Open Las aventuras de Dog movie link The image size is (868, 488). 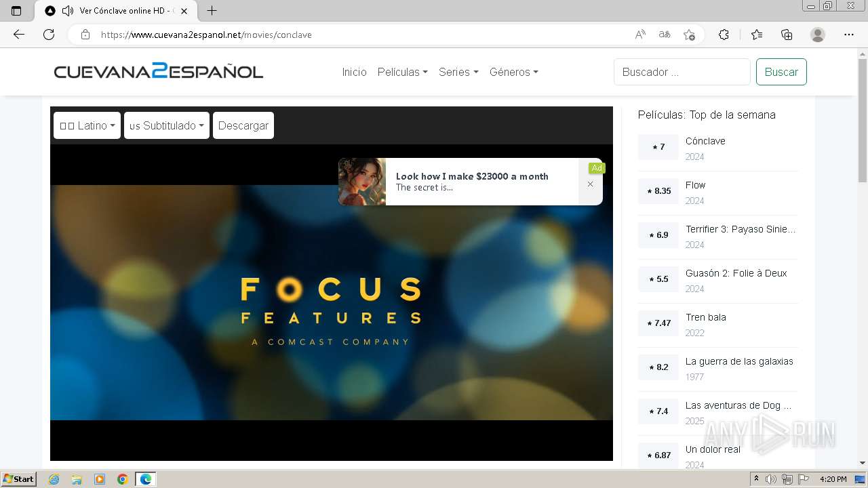click(x=738, y=405)
